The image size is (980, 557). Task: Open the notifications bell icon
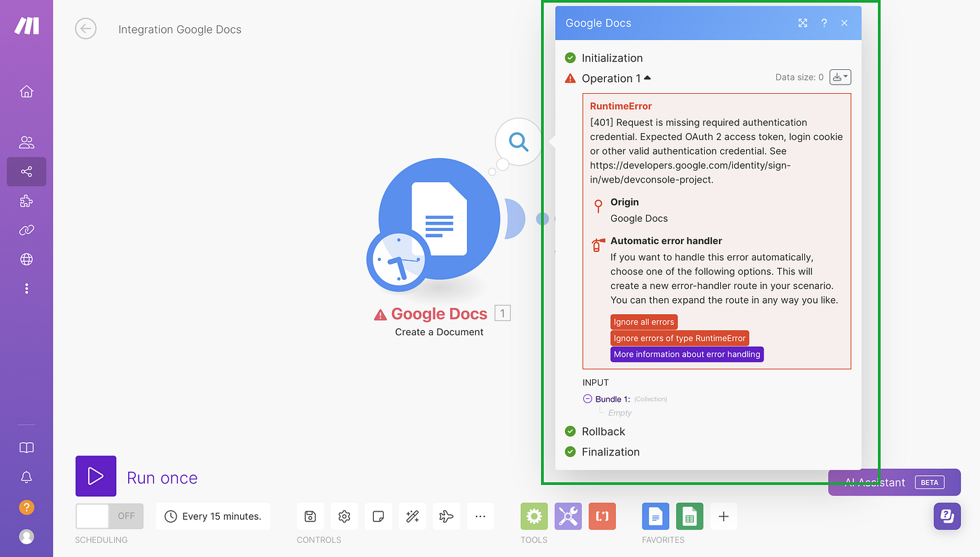[x=27, y=477]
